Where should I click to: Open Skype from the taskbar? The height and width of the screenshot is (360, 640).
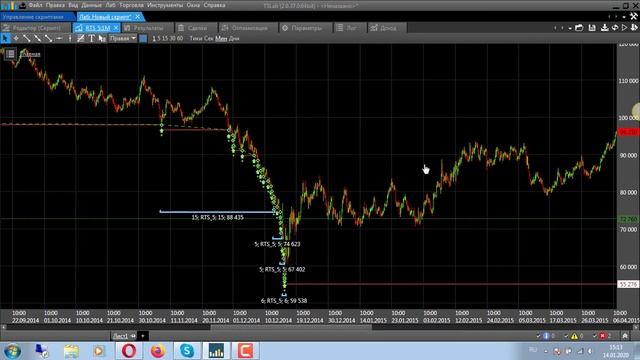click(x=187, y=351)
